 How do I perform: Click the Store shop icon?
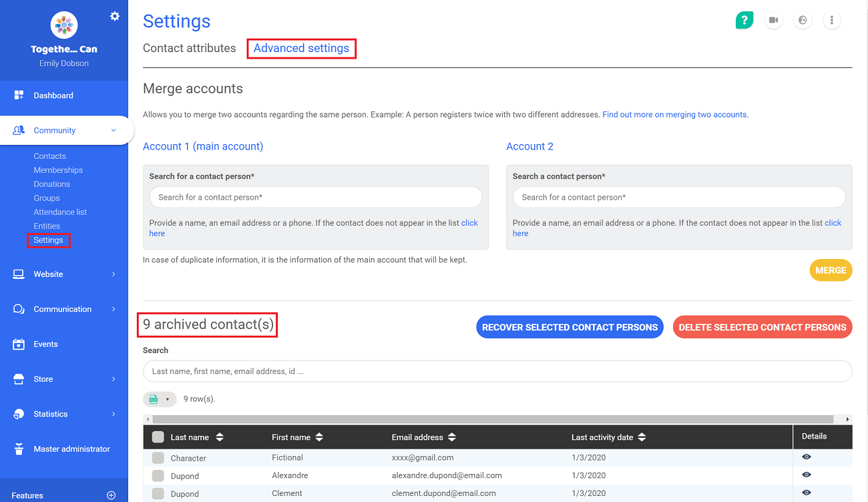pos(19,379)
